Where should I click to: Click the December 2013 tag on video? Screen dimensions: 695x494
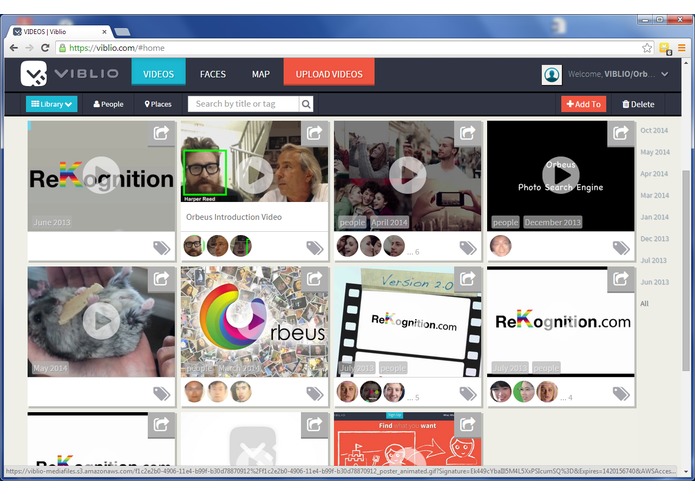tap(552, 222)
